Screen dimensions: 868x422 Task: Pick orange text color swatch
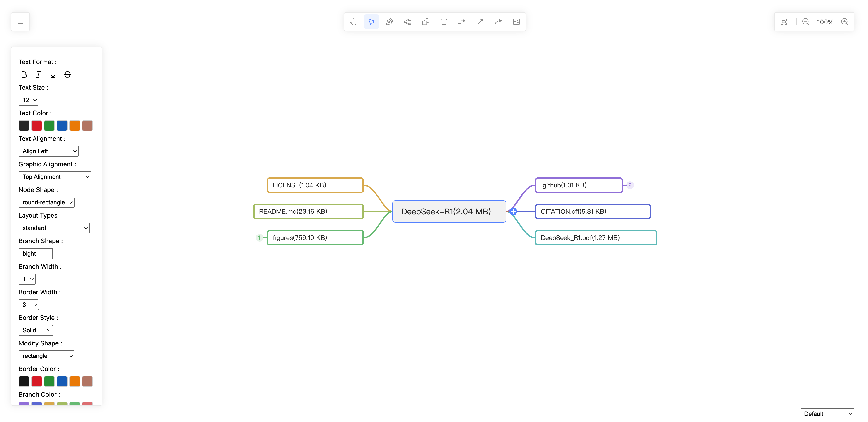click(x=75, y=126)
